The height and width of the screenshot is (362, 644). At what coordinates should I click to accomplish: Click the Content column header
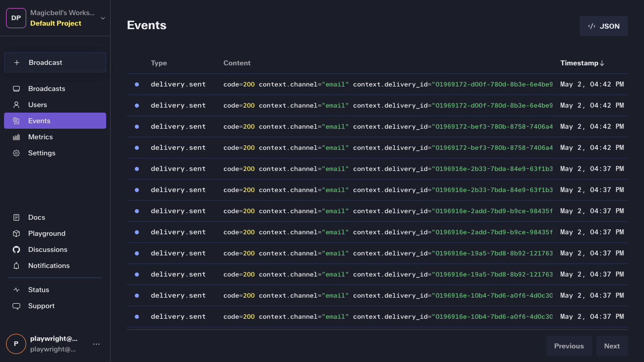tap(237, 63)
